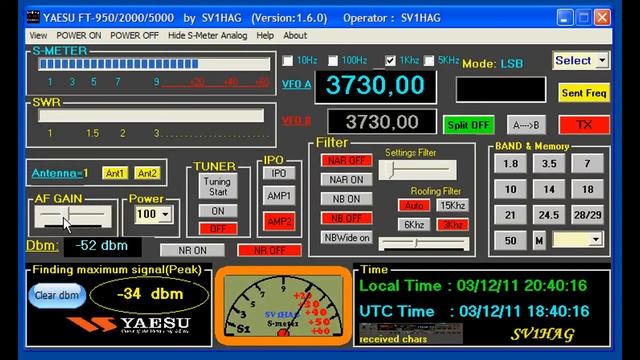
Task: Copy VFO A to B with A--->B
Action: [x=526, y=125]
